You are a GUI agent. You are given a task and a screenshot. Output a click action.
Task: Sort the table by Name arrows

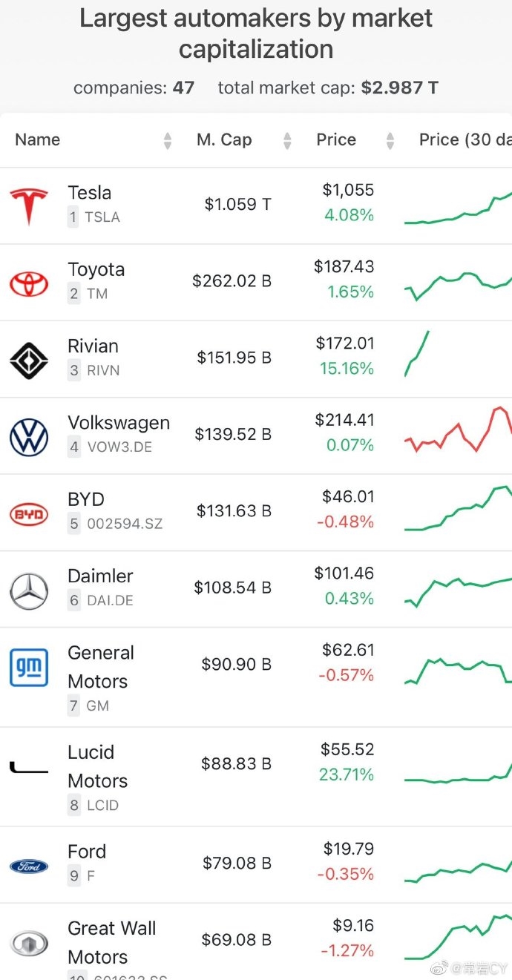(168, 140)
